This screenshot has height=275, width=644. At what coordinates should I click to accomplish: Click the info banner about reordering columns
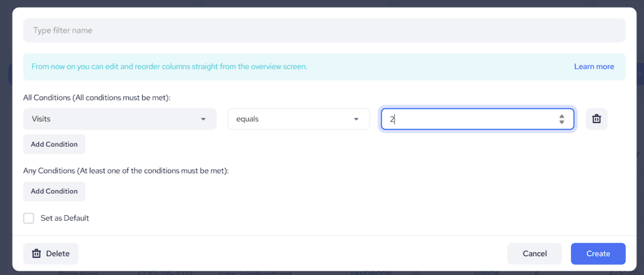click(x=252, y=67)
